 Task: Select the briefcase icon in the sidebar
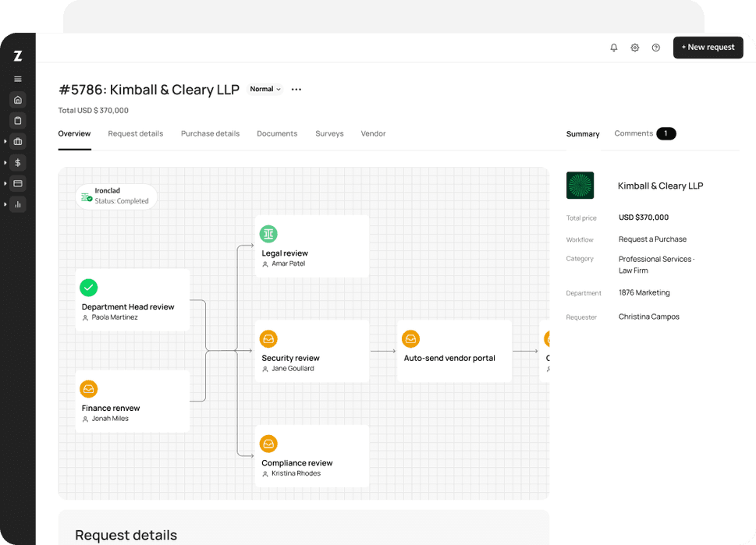point(17,142)
